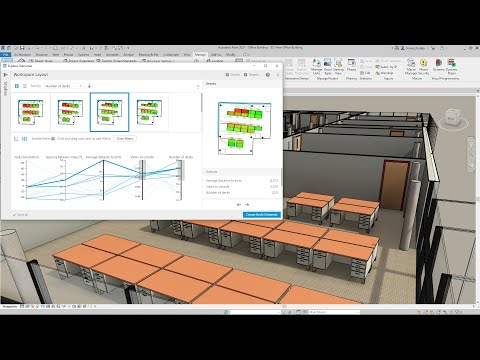This screenshot has height=360, width=480.
Task: Open the Phases tool in the ribbon
Action: (351, 65)
